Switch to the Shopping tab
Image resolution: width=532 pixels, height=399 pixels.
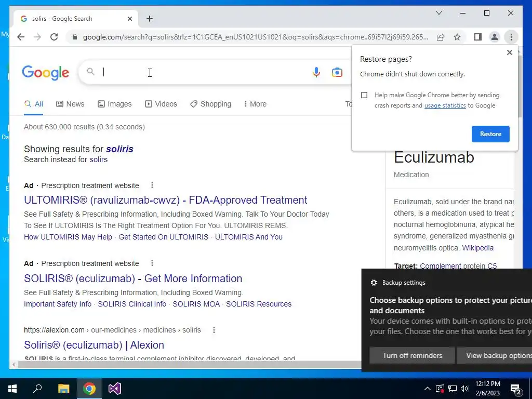211,104
